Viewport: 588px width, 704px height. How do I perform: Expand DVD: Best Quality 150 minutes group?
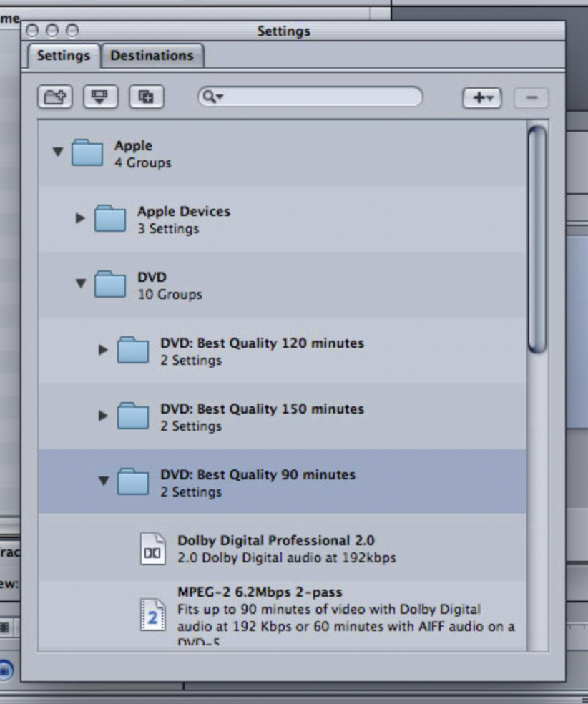103,416
